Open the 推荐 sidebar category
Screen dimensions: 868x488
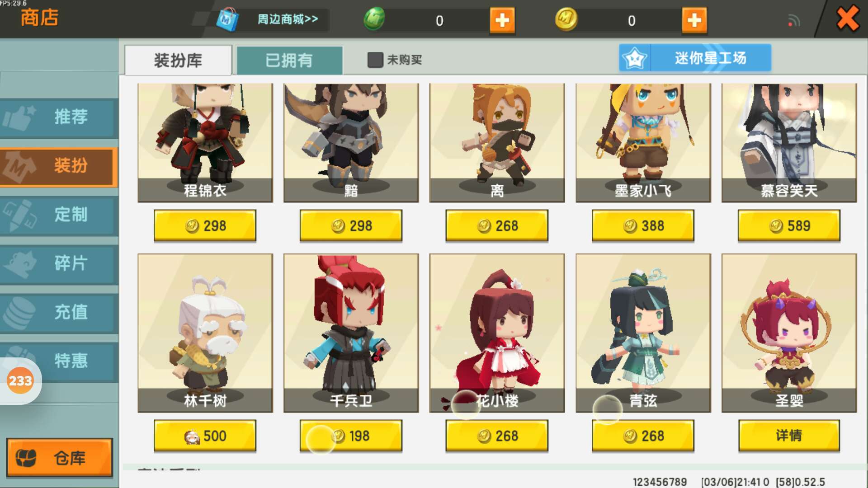(x=59, y=117)
